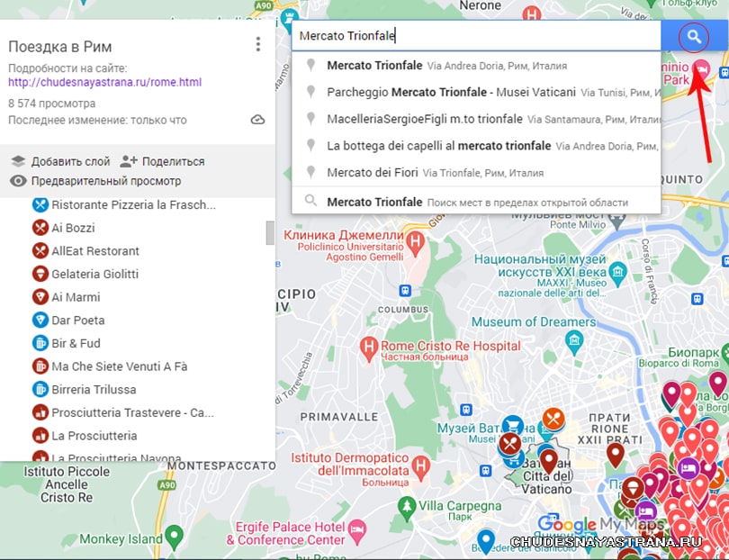Viewport: 729px width, 560px height.
Task: Click the Подробности на сайте description
Action: pos(67,68)
